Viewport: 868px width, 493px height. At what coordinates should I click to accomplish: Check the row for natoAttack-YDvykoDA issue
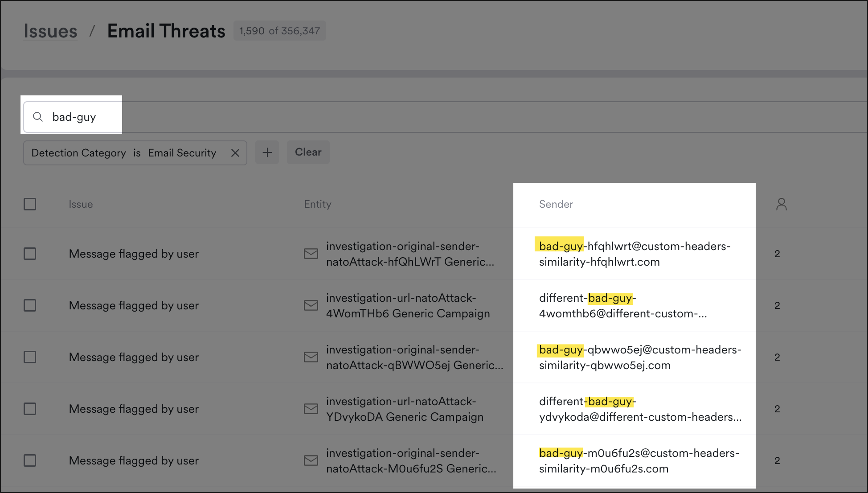(30, 409)
